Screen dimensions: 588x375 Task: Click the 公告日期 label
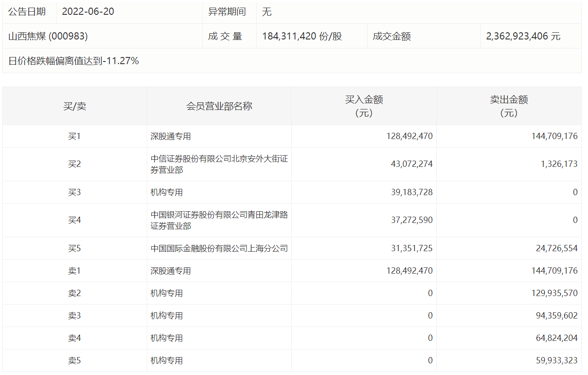(27, 12)
